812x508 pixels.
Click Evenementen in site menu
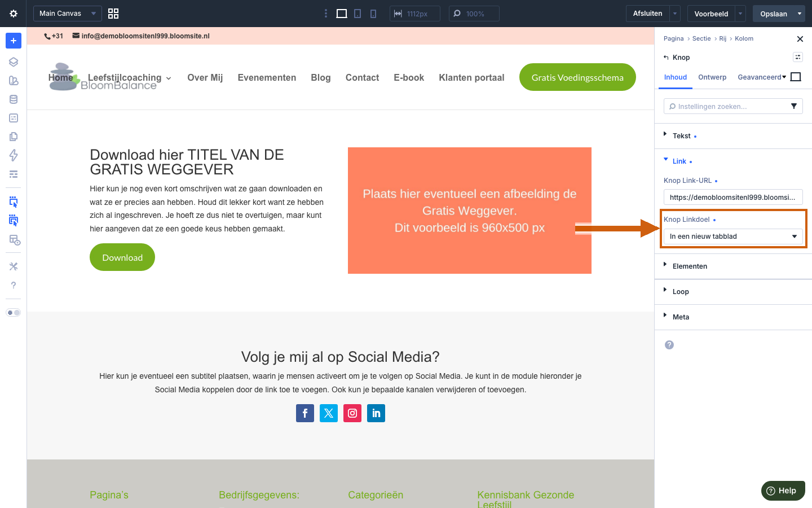tap(267, 78)
